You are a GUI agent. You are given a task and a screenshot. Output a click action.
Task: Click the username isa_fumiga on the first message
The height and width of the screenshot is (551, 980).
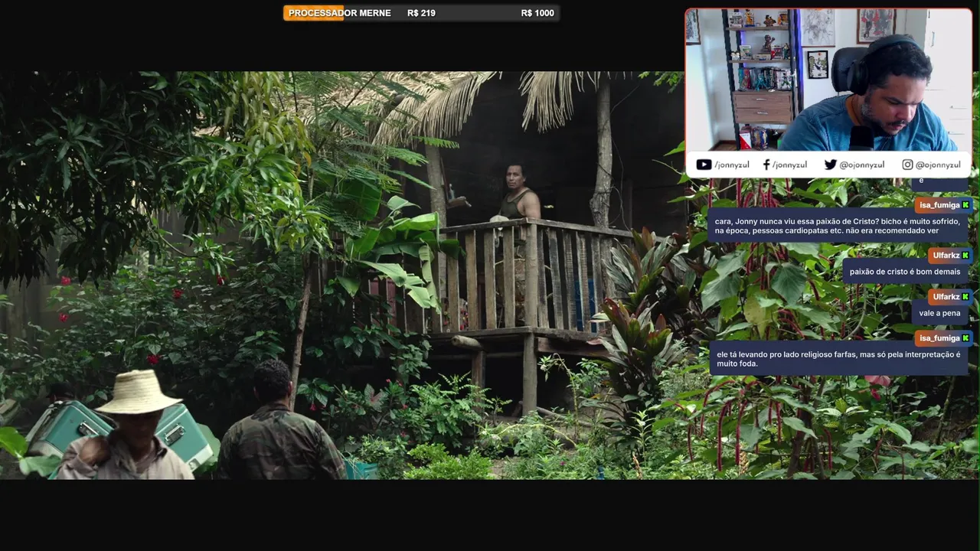coord(939,205)
